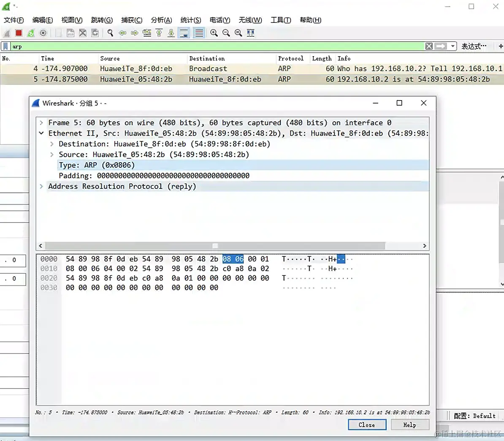Screen dimensions: 504x441
Task: Click 配置: Default profile in status bar
Action: click(x=474, y=416)
